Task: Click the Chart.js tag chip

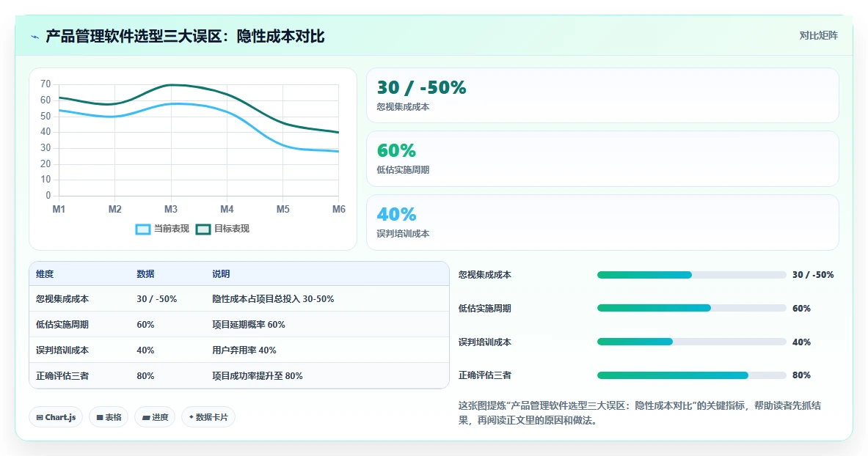Action: (x=56, y=417)
